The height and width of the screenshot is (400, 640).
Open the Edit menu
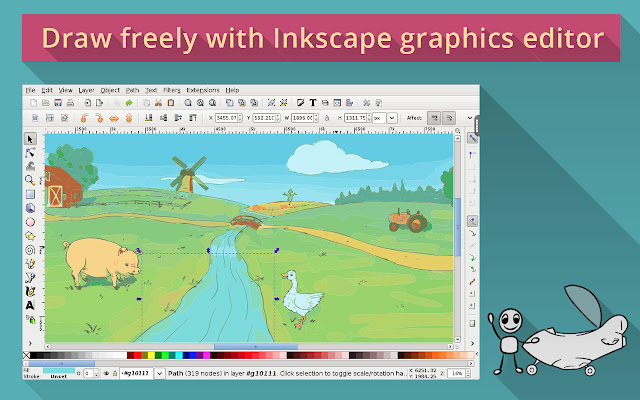pyautogui.click(x=47, y=90)
